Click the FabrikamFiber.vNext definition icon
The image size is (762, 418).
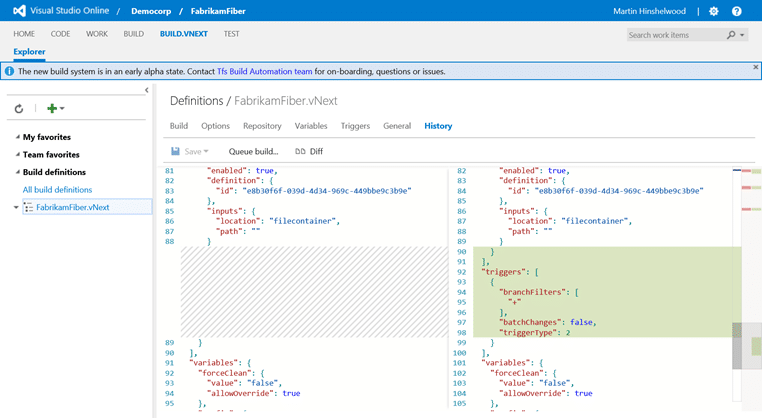click(29, 208)
